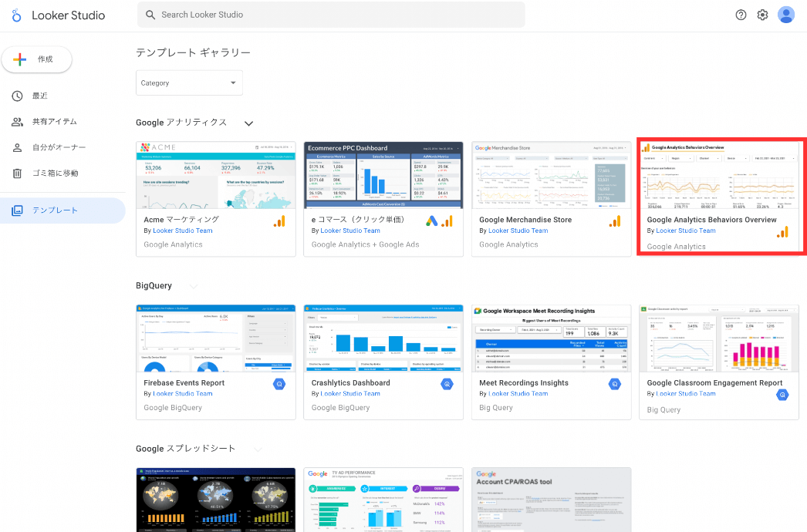Open the TV Ad Performance template thumbnail
The height and width of the screenshot is (532, 807).
point(383,500)
